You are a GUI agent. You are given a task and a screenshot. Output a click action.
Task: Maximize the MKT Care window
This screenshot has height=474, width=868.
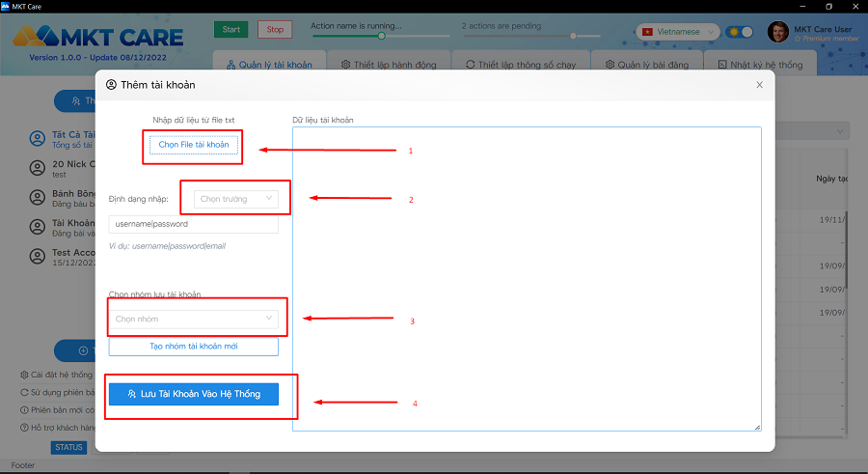coord(828,6)
